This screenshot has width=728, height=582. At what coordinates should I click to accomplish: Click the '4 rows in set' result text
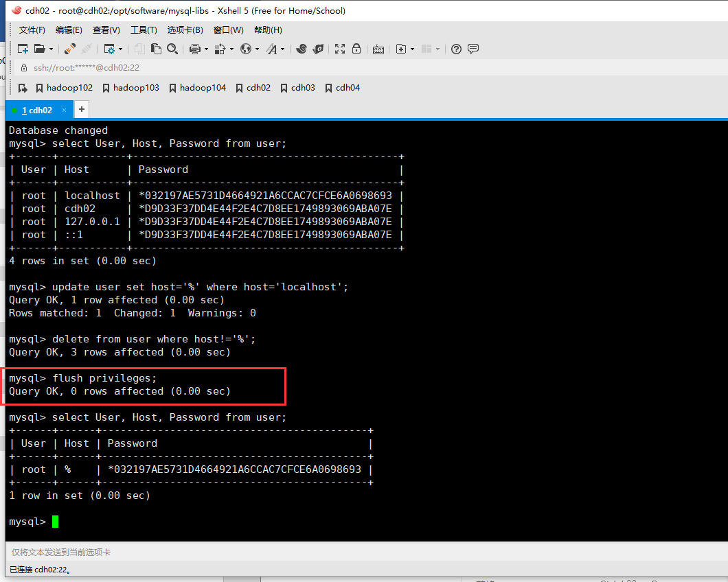tap(82, 261)
